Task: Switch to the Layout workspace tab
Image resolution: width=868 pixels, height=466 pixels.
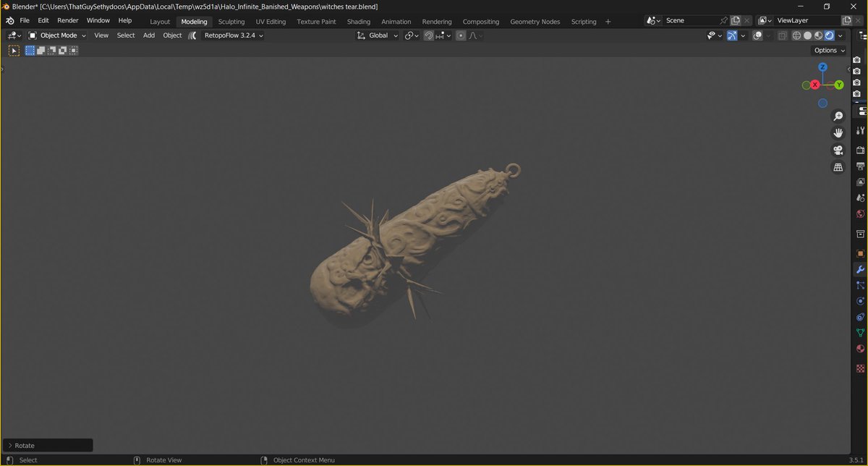Action: point(160,22)
